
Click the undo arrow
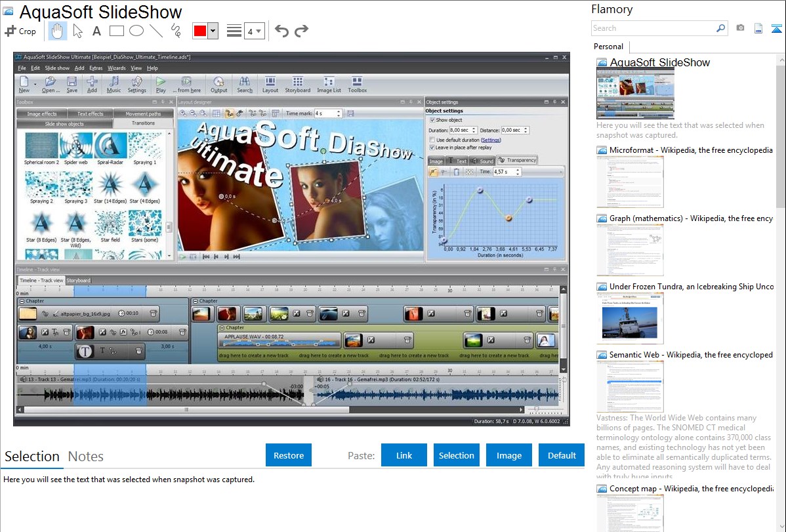(281, 31)
